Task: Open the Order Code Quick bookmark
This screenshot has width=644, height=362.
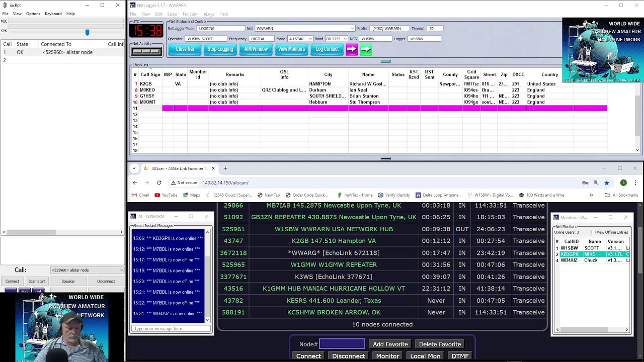Action: [306, 195]
